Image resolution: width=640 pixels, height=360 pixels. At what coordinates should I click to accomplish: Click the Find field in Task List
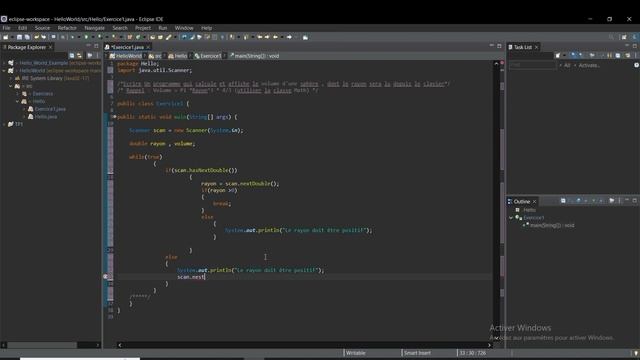click(x=532, y=65)
